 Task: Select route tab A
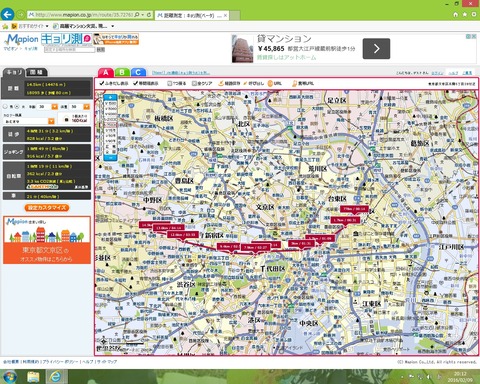pyautogui.click(x=106, y=72)
